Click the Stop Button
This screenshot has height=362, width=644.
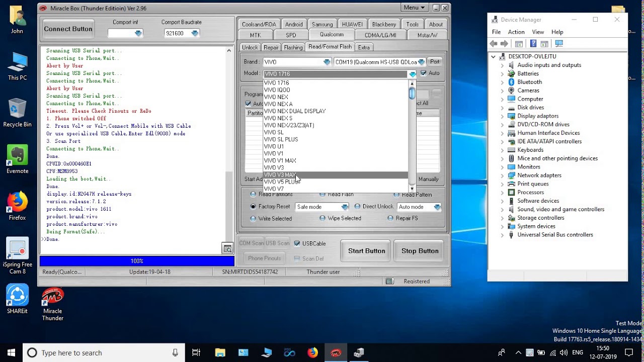pos(420,251)
